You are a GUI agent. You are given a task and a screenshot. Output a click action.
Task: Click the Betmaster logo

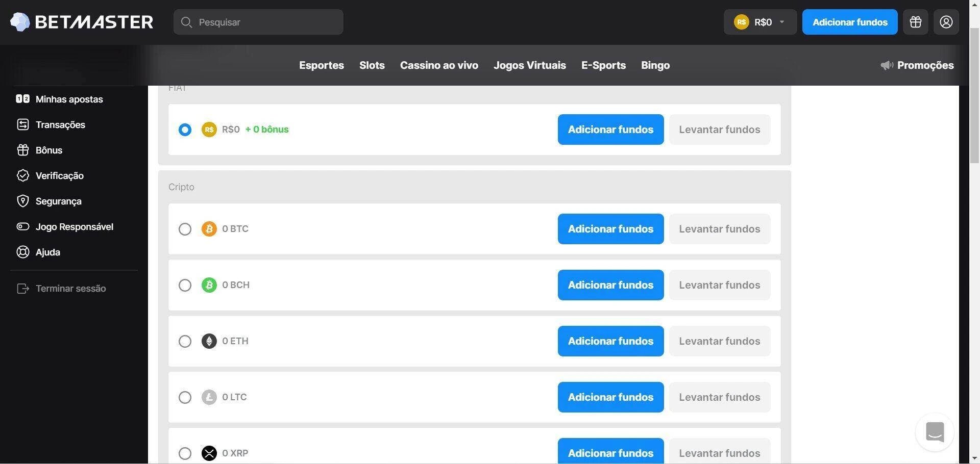[82, 22]
